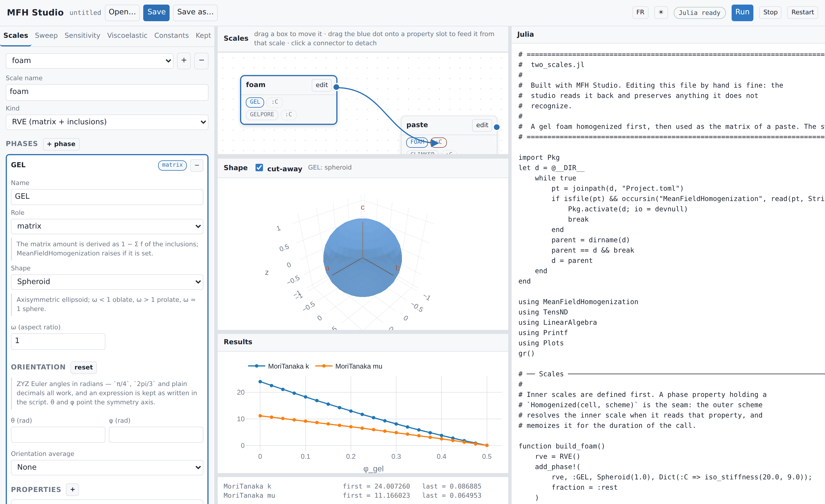The image size is (825, 504).
Task: Switch to the Sweep tab
Action: (46, 36)
